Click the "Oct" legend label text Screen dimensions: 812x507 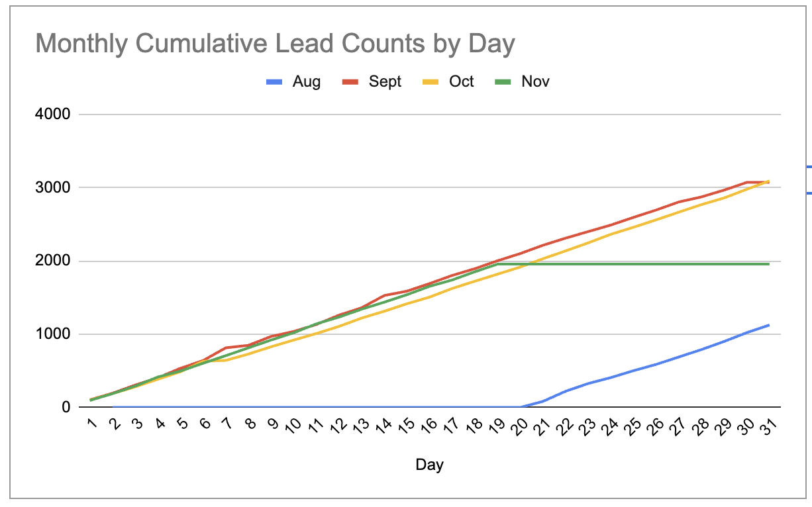[x=462, y=82]
